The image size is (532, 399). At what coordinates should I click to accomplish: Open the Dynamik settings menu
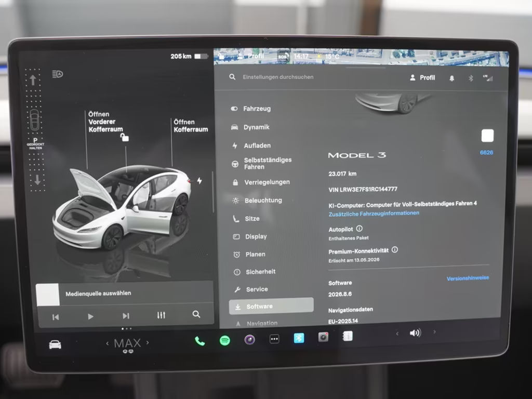point(250,127)
